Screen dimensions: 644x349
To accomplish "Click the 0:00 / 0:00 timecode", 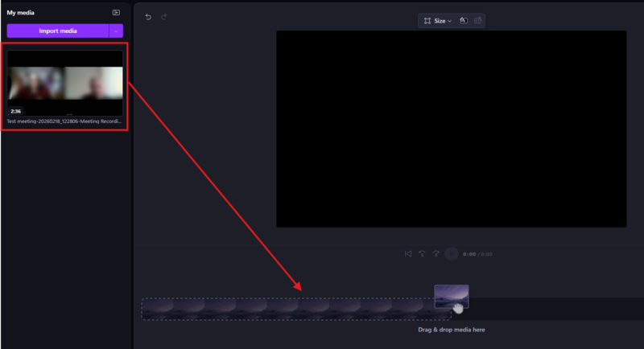I will click(477, 254).
